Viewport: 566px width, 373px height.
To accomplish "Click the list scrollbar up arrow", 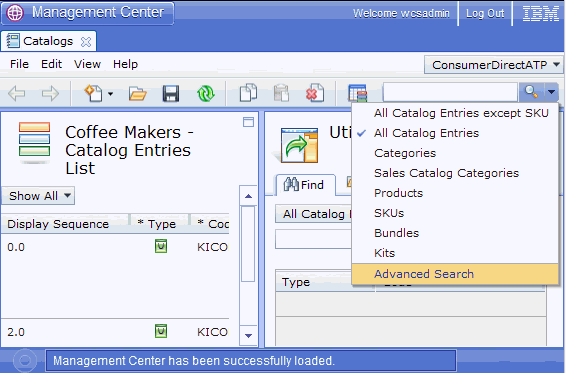I will [248, 196].
